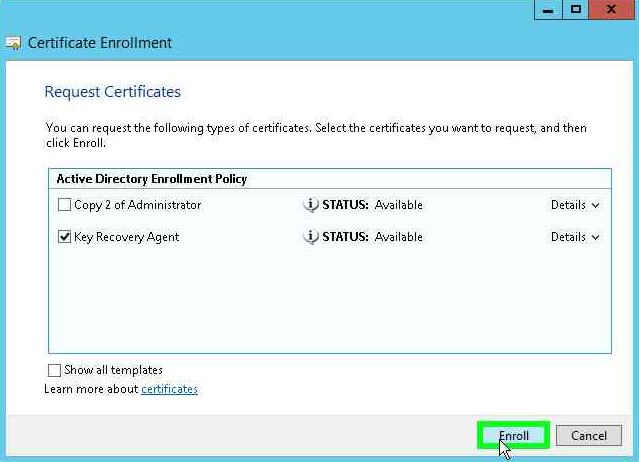Click the Certificate Enrollment title icon
The width and height of the screenshot is (639, 462).
pos(13,43)
